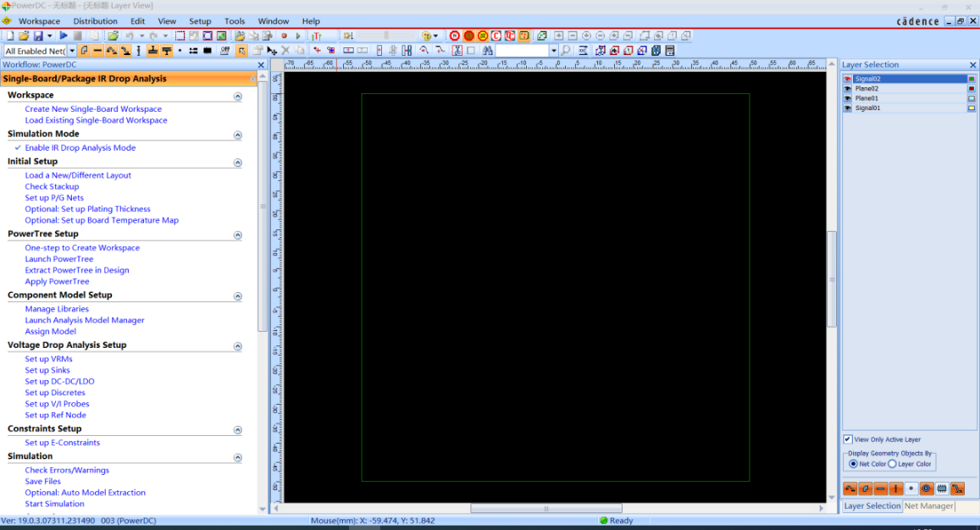Open the Distribution menu
The width and height of the screenshot is (980, 530).
point(95,21)
